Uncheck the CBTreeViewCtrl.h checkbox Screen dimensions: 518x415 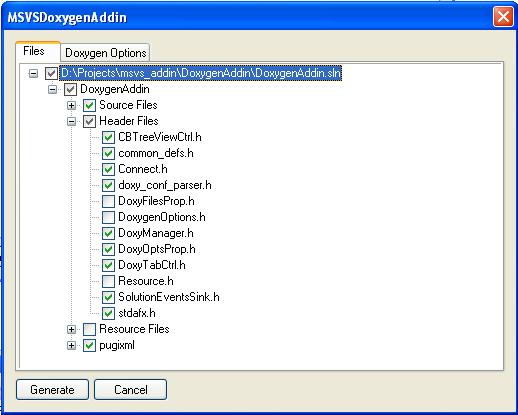point(108,137)
